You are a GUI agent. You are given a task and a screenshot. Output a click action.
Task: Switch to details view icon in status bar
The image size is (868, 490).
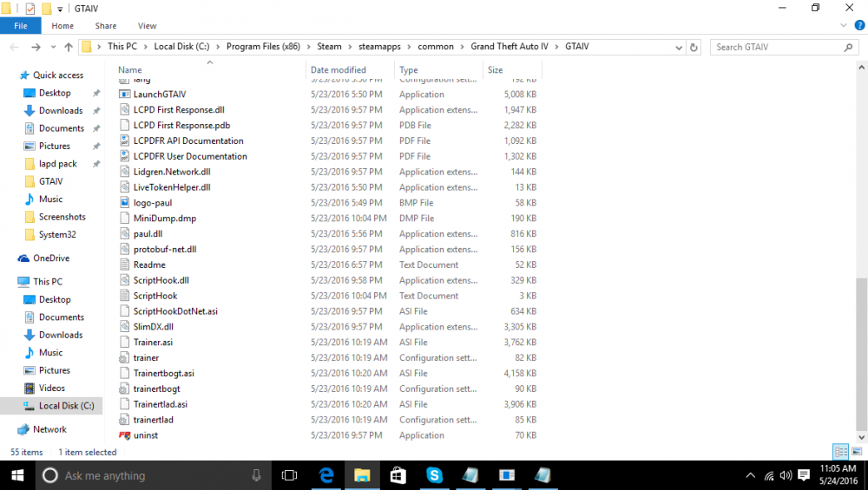841,452
